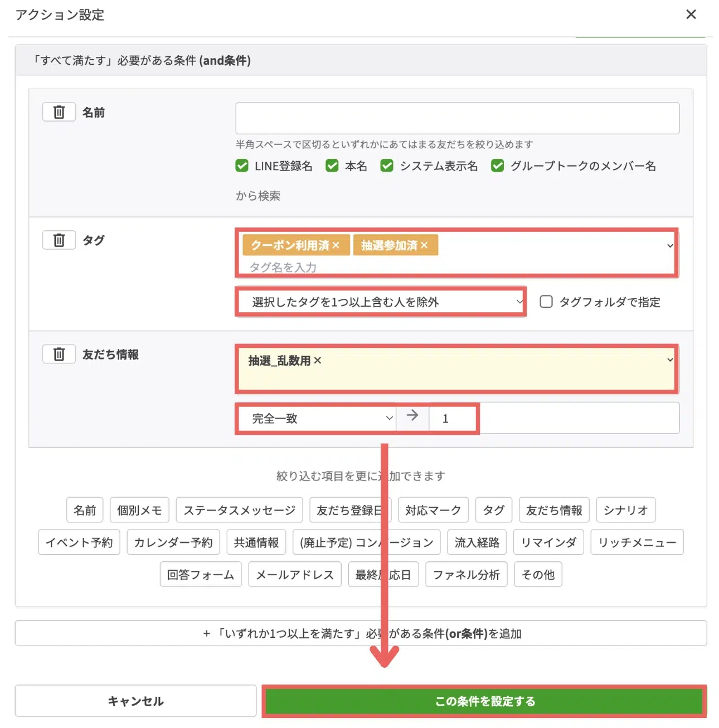Enable the タグフォルダで指定 checkbox
The height and width of the screenshot is (728, 719).
[546, 302]
